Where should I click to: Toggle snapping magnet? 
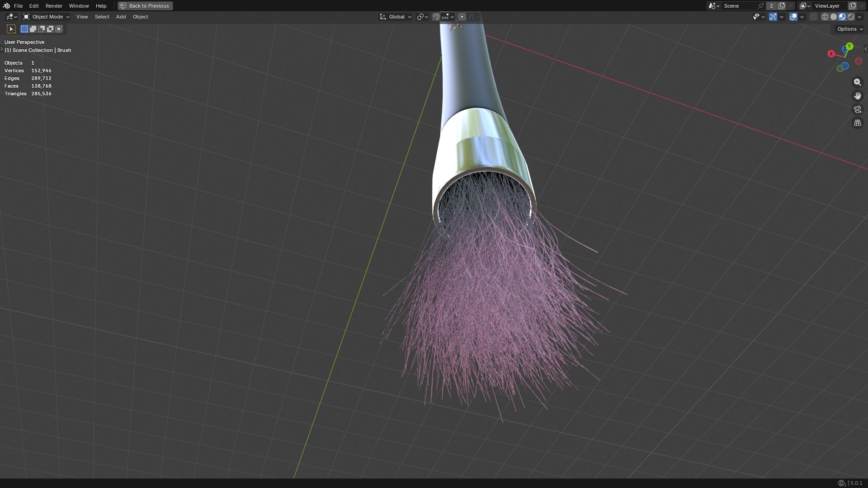coord(436,17)
